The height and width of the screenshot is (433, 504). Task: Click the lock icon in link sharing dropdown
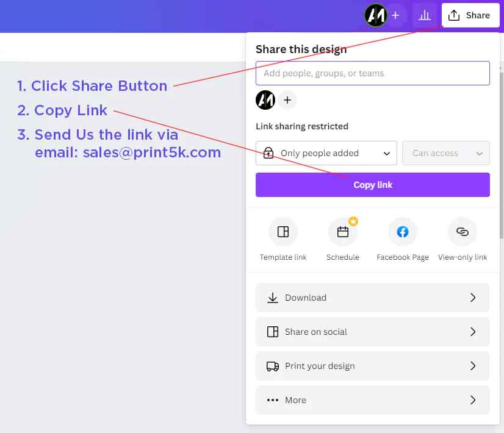(268, 153)
